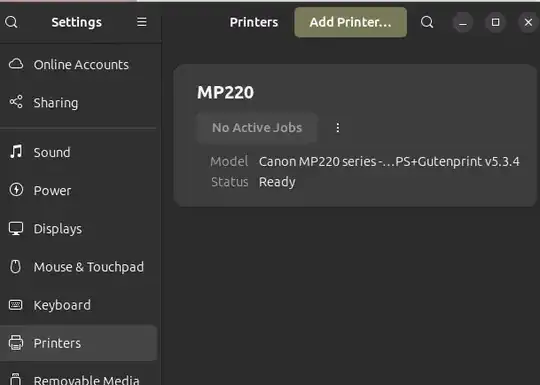
Task: Open Mouse & Touchpad settings
Action: 79,267
